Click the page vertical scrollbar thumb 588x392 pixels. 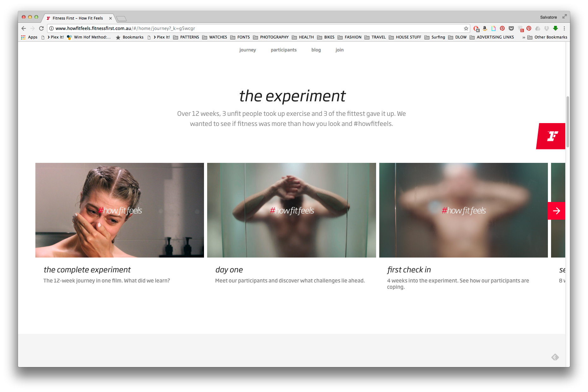tap(567, 122)
